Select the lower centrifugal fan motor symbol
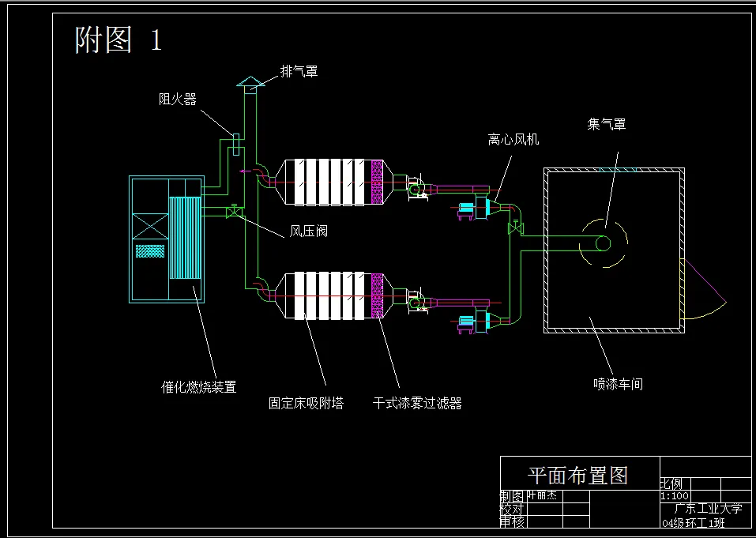Image resolution: width=756 pixels, height=538 pixels. point(465,319)
